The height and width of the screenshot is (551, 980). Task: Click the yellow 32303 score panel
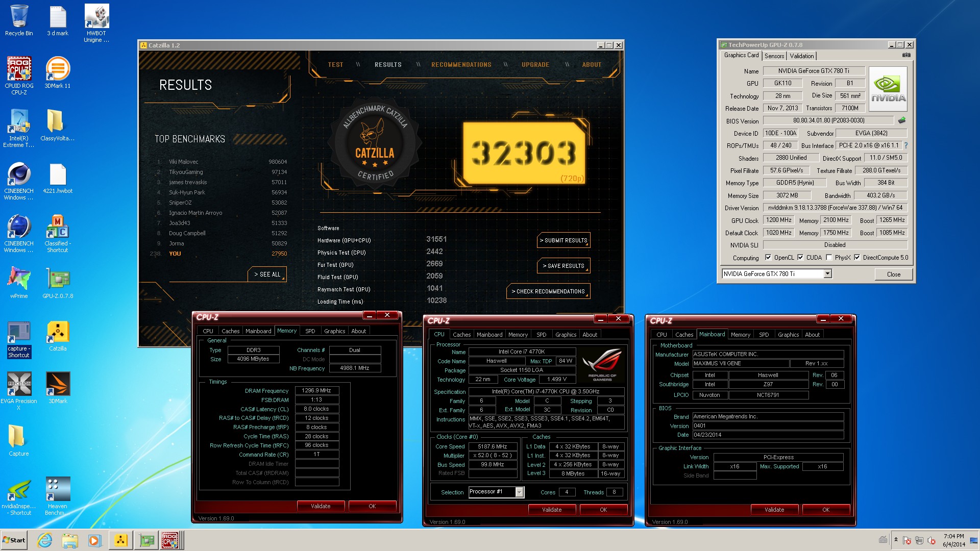pyautogui.click(x=524, y=153)
